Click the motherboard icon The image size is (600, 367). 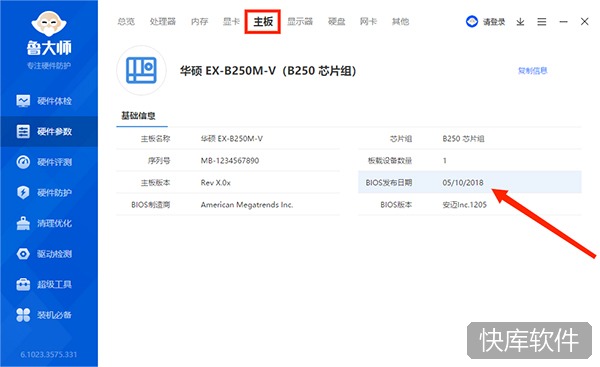(x=142, y=70)
